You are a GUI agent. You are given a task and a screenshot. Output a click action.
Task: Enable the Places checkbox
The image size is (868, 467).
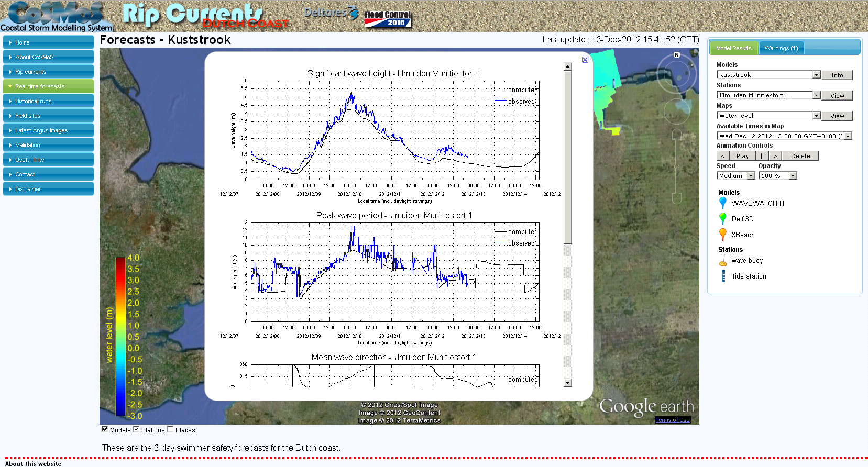tap(170, 429)
